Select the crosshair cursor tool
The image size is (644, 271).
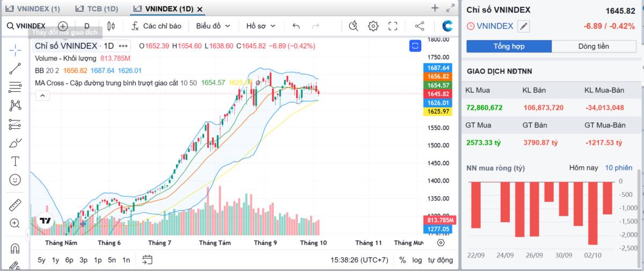pos(15,50)
